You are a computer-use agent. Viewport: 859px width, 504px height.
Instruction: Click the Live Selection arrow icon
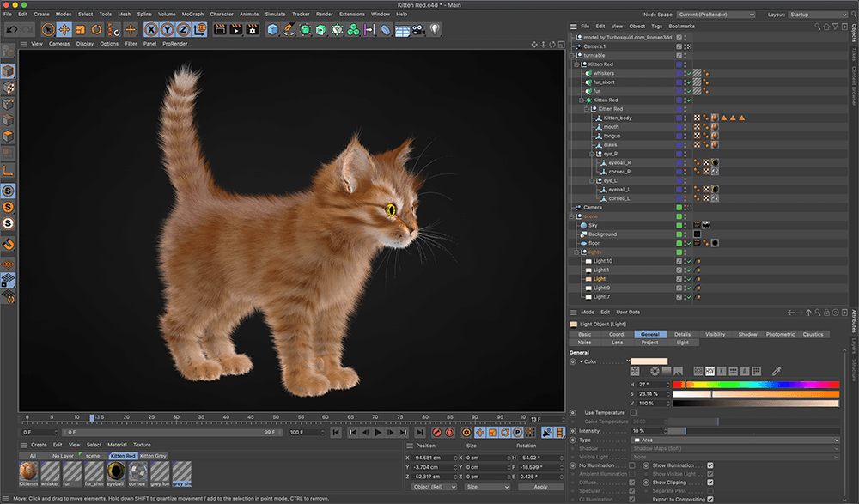click(x=46, y=29)
